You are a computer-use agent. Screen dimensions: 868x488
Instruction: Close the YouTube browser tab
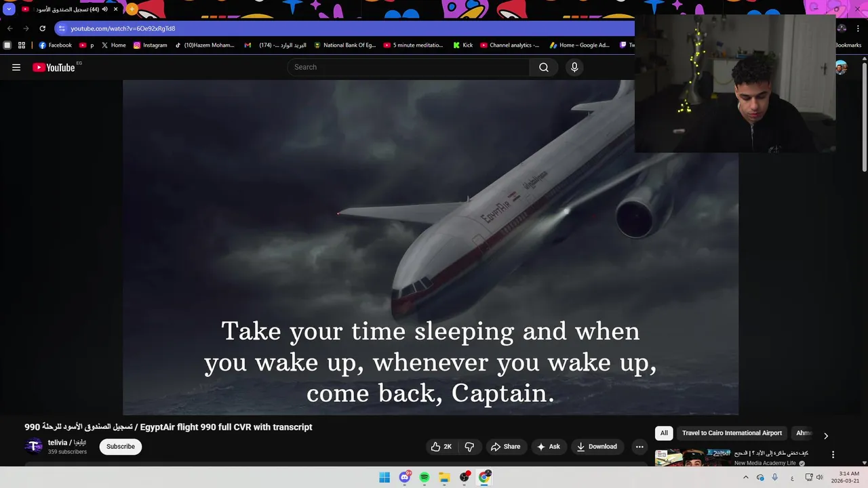(x=116, y=9)
